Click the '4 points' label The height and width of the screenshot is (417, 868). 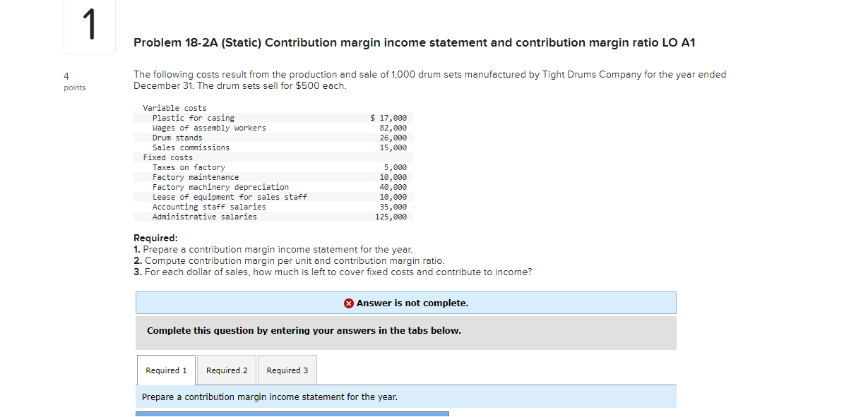click(74, 83)
